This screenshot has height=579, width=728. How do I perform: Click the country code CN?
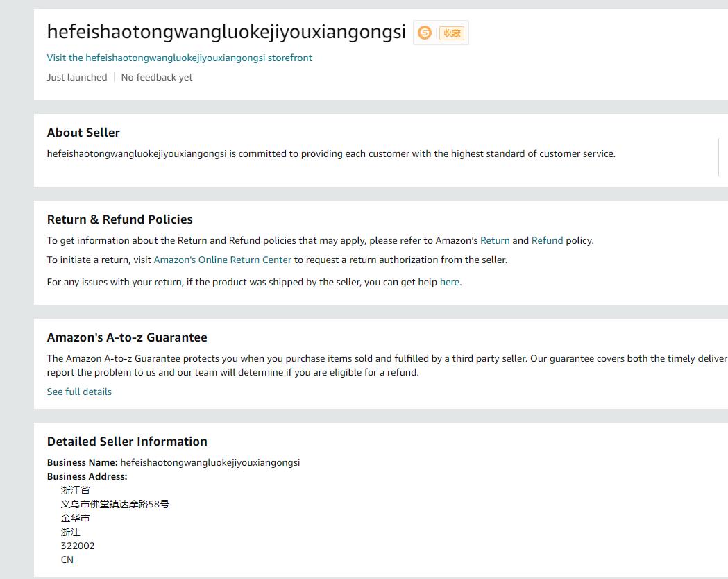67,560
